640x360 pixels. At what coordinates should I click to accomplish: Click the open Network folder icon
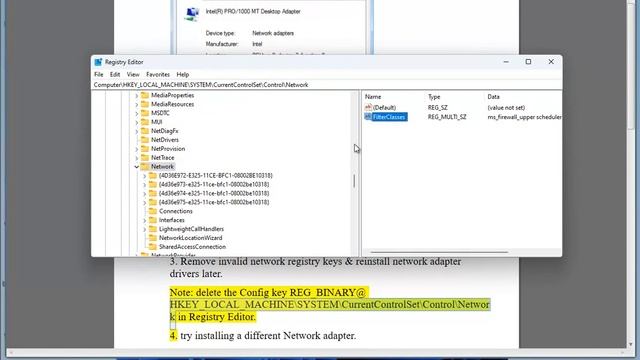tap(145, 167)
